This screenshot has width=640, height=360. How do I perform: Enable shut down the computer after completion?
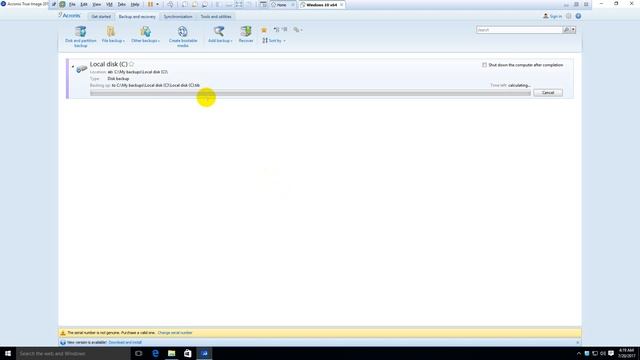484,65
